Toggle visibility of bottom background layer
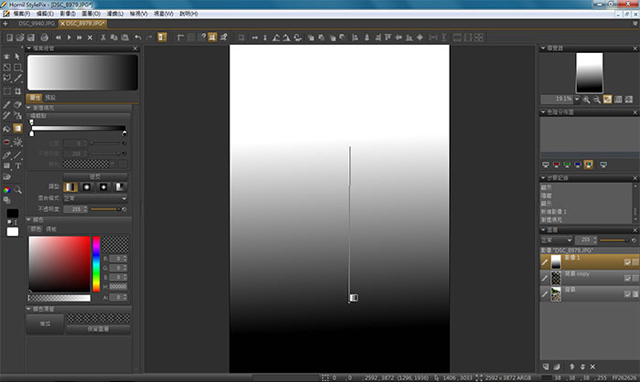The width and height of the screenshot is (640, 382). click(627, 294)
